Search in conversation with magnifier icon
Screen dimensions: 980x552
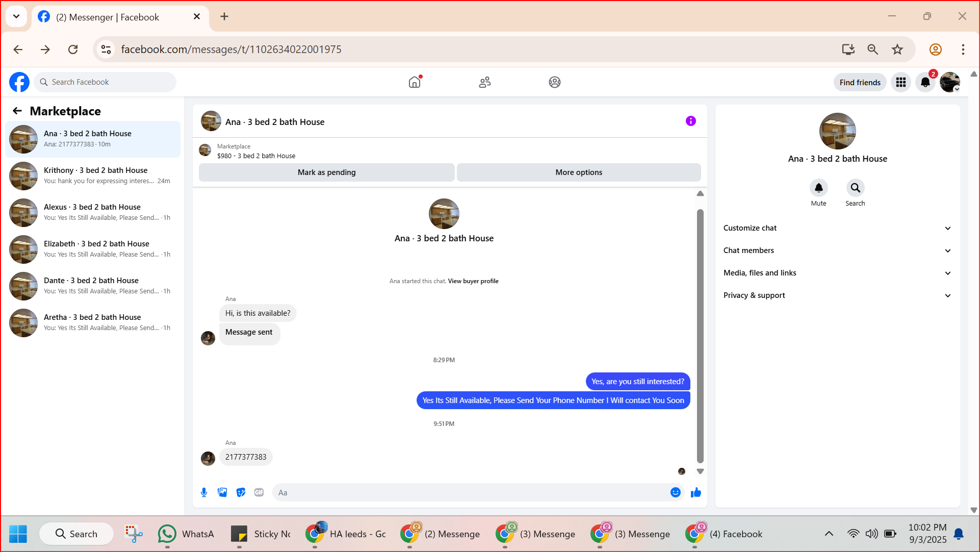[x=856, y=188]
